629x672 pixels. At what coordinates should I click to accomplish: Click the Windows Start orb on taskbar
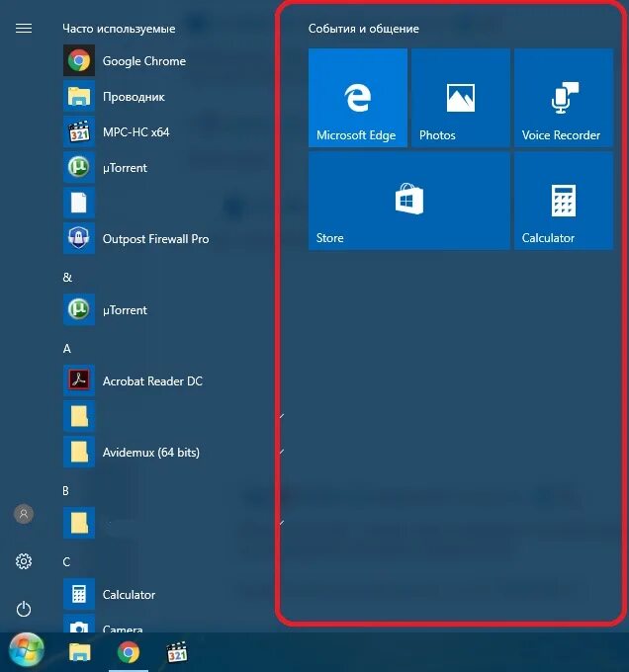click(x=27, y=651)
